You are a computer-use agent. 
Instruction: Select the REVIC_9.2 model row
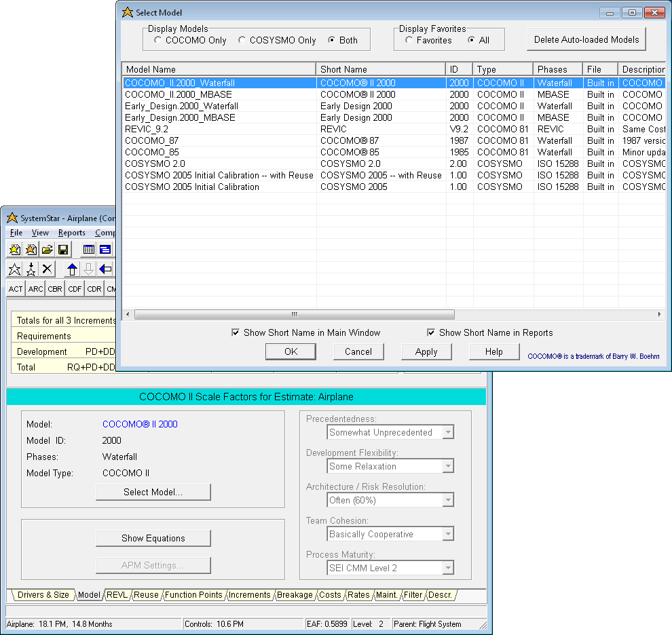pos(394,129)
